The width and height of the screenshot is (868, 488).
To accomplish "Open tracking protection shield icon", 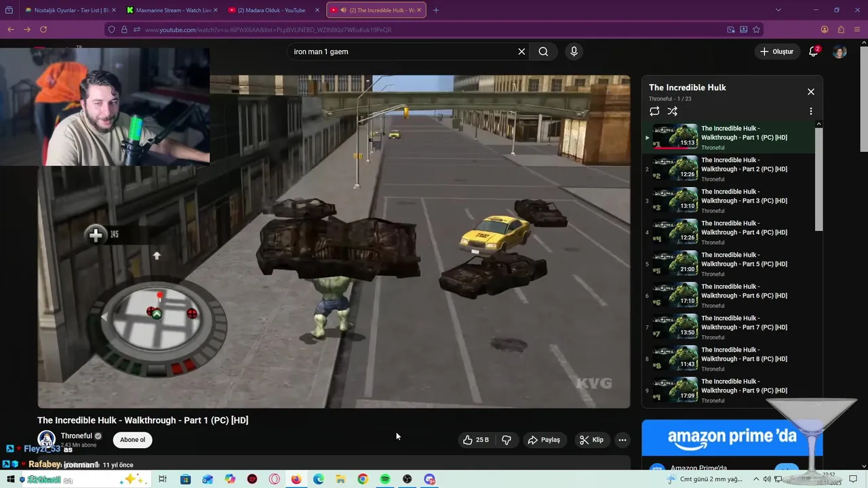I will [111, 30].
